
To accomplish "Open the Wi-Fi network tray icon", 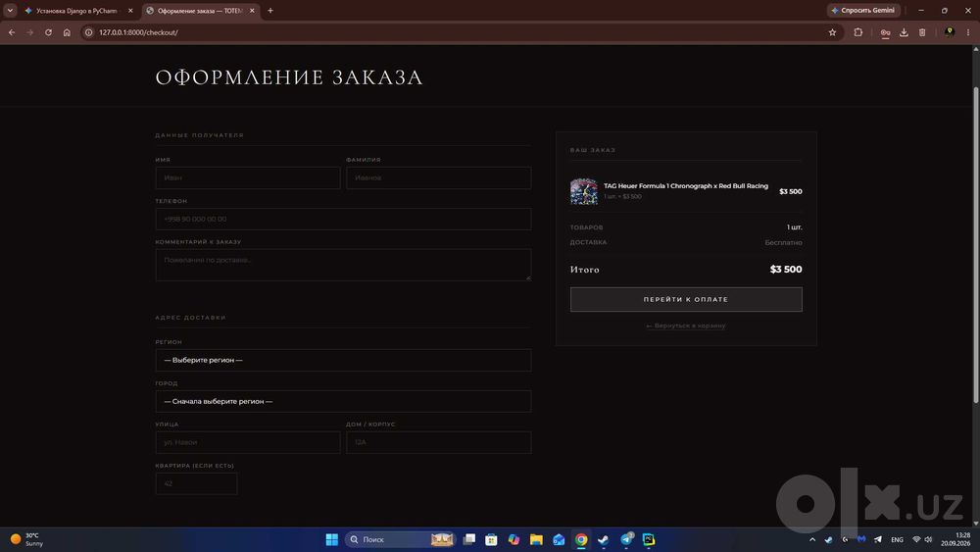I will click(x=917, y=539).
